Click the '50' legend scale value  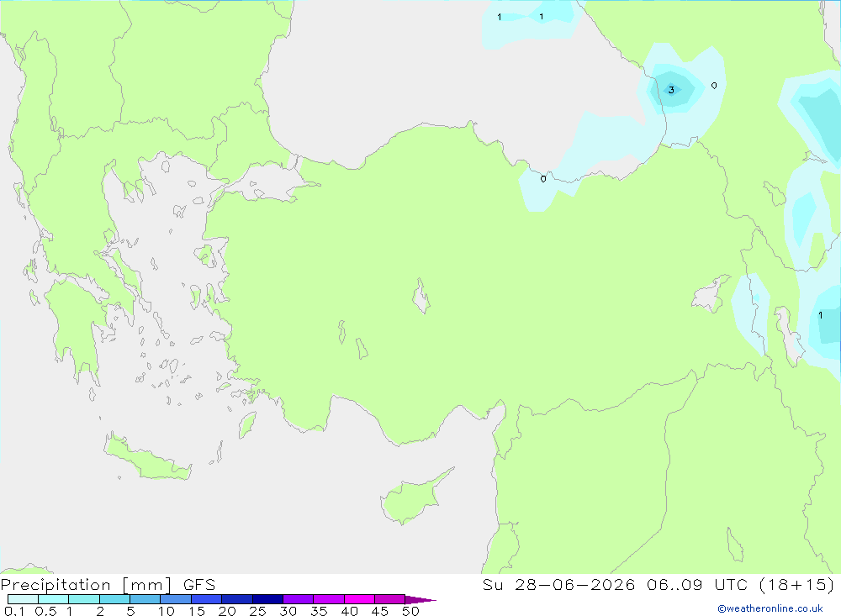click(411, 611)
